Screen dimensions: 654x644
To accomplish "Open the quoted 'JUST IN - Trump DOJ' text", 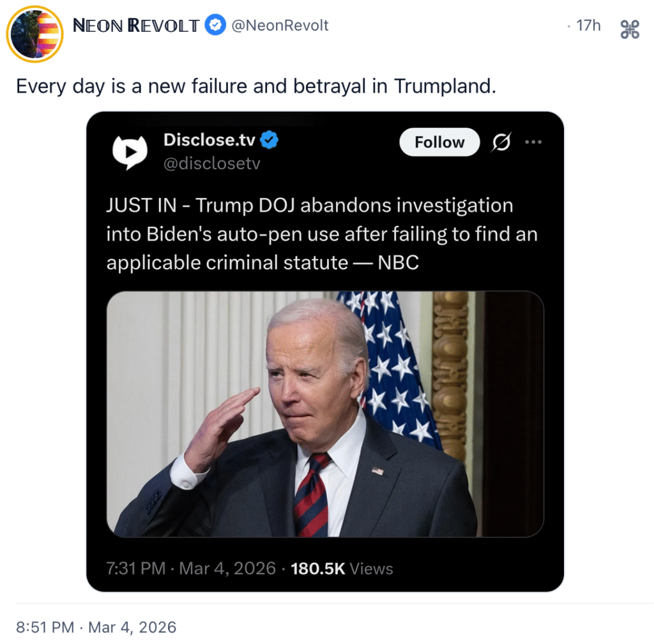I will tap(310, 206).
